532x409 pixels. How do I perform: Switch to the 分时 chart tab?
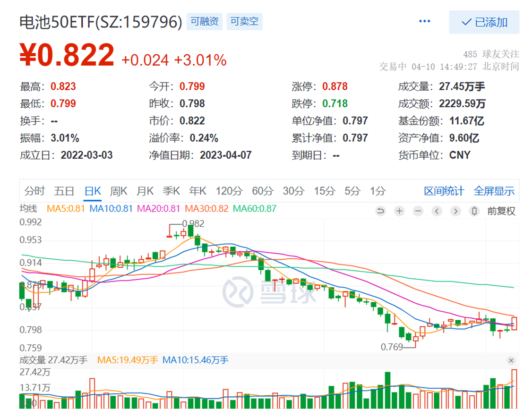34,191
